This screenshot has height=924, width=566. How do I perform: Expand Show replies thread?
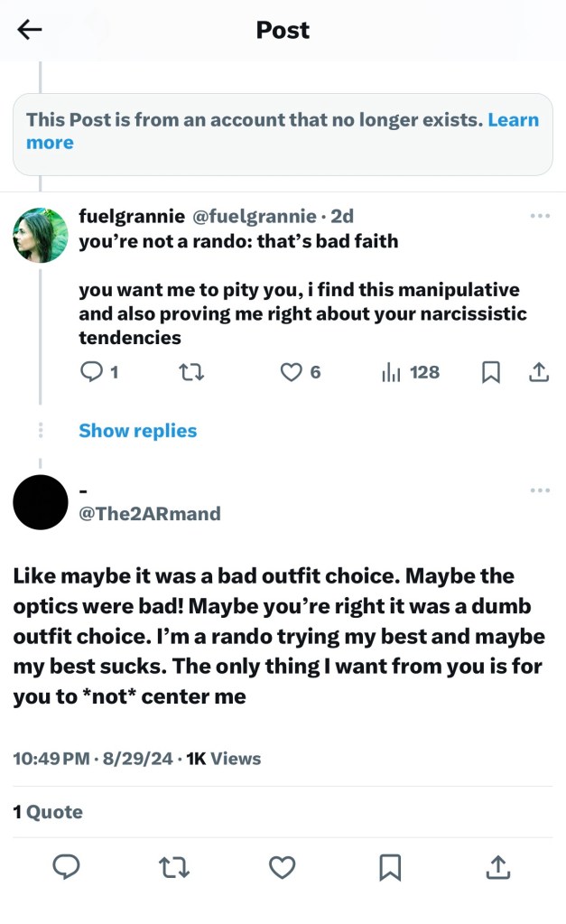pyautogui.click(x=137, y=431)
